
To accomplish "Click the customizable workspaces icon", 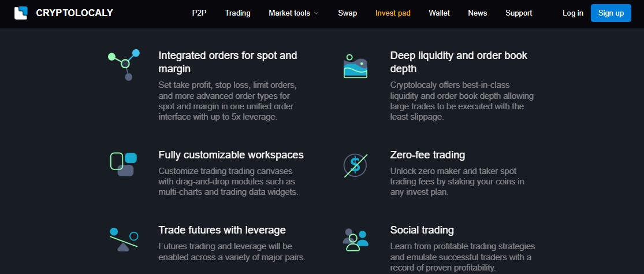I will [x=123, y=164].
